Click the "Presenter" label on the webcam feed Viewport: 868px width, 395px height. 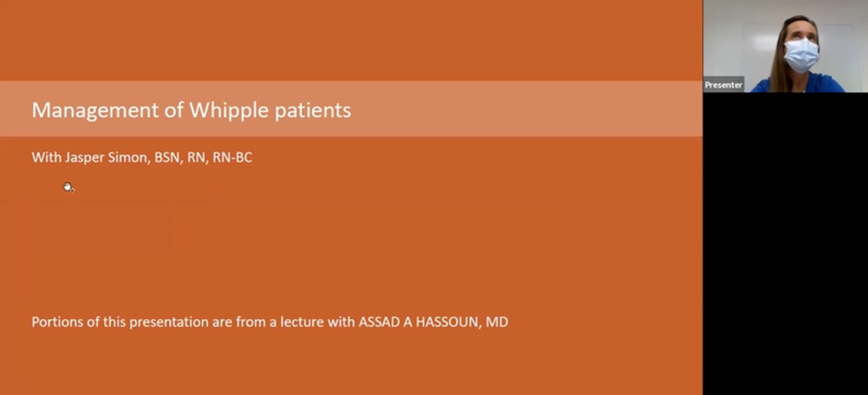[723, 85]
